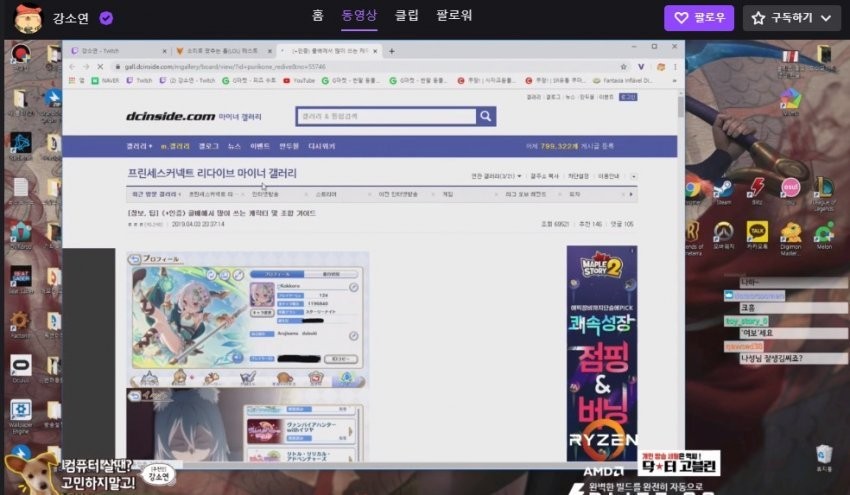Expand the 갤러리 menu in the blue bar

pos(139,146)
